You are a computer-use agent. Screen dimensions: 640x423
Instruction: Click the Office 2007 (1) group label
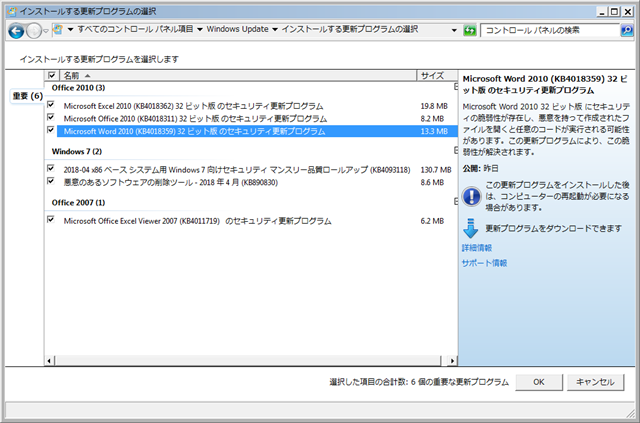78,203
